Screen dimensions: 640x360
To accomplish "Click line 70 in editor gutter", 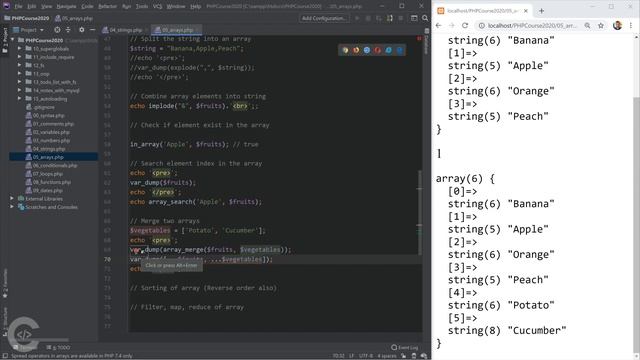I will pos(107,259).
